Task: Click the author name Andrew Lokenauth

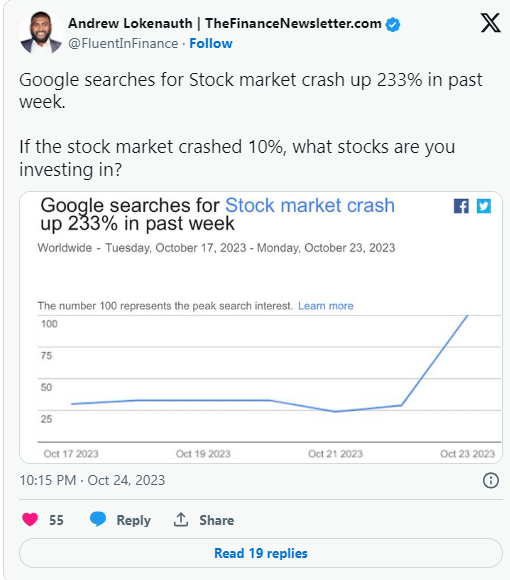Action: pos(130,23)
